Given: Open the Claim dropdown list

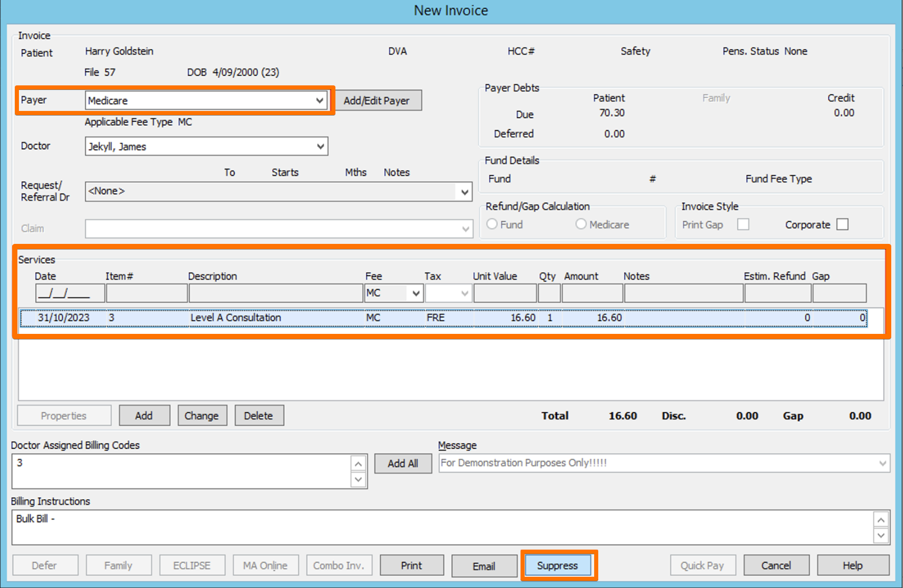Looking at the screenshot, I should pyautogui.click(x=279, y=229).
